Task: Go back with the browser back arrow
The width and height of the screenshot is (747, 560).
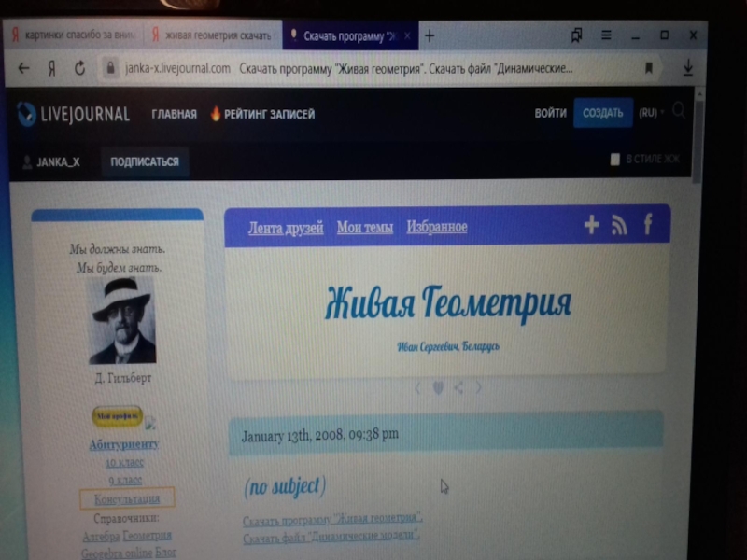Action: tap(24, 68)
